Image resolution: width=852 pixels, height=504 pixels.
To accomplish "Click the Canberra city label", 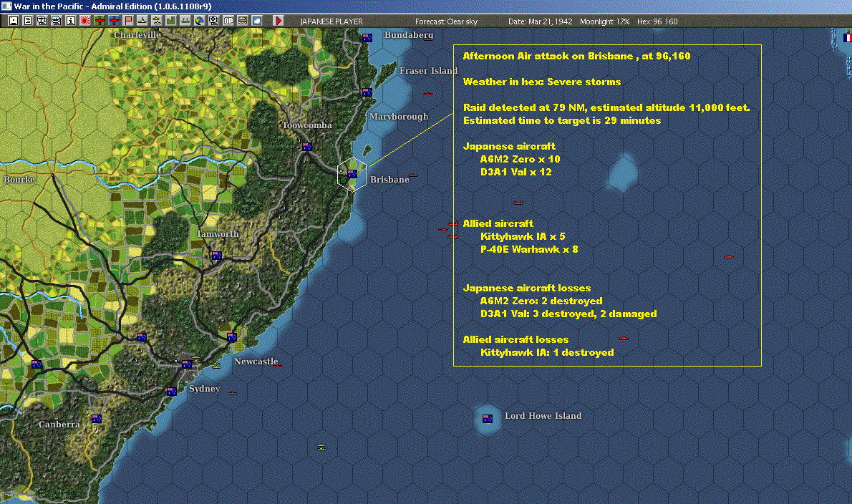I will (x=59, y=424).
